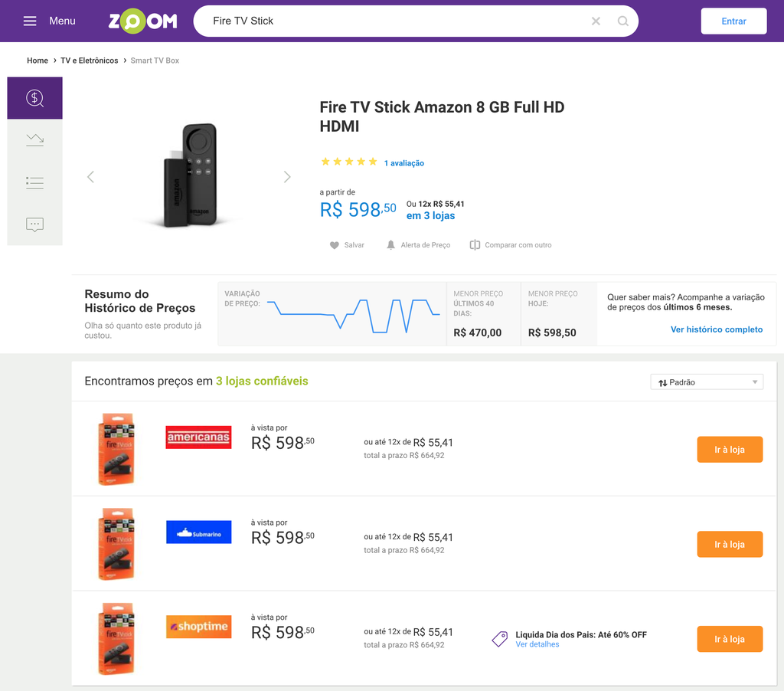784x691 pixels.
Task: Select price comparison sidebar icon
Action: coord(34,98)
